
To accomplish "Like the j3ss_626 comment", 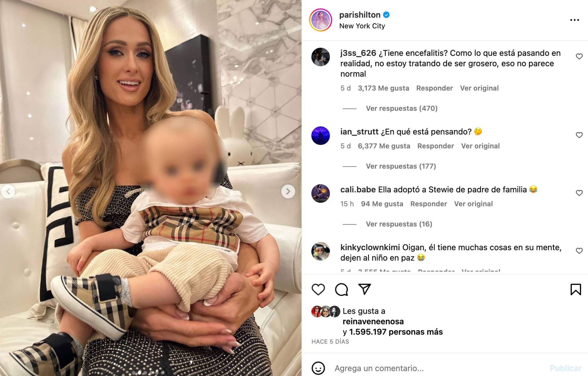I will 579,56.
